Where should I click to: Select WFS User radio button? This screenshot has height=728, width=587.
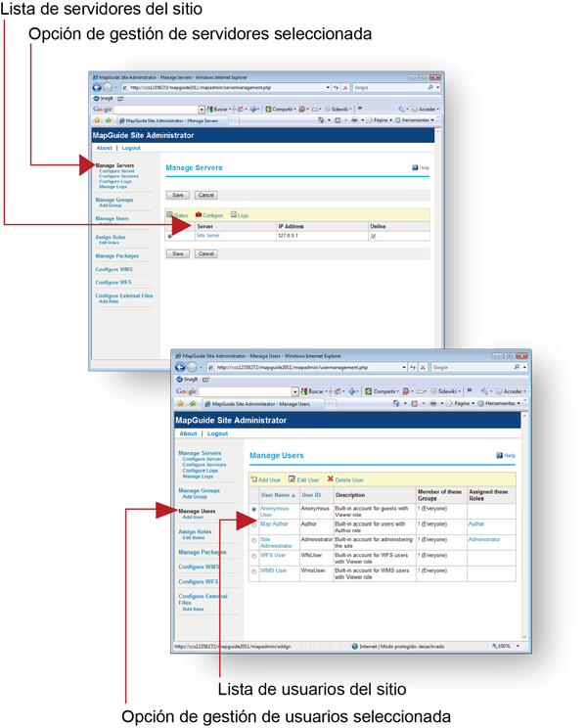coord(253,556)
